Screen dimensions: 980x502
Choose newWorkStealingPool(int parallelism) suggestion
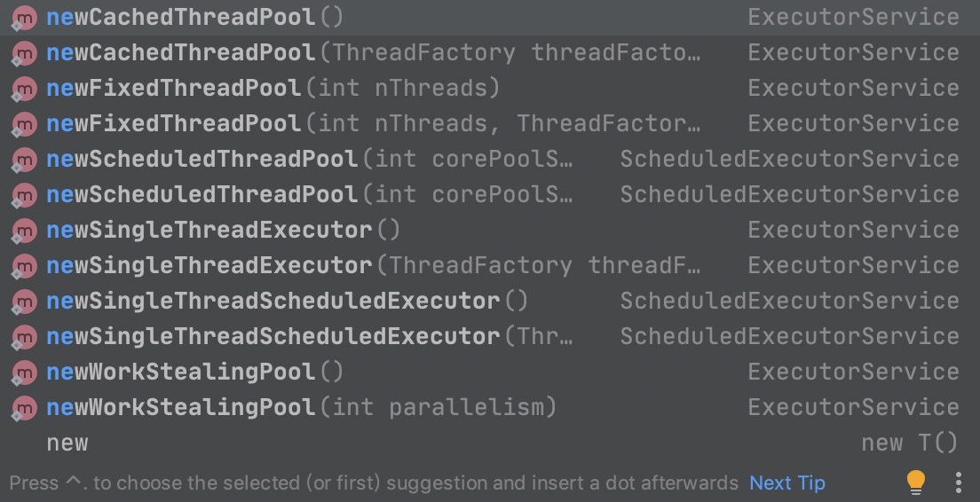coord(490,408)
